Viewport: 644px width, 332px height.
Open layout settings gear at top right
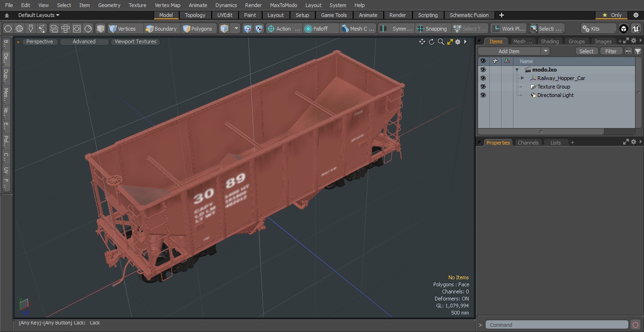pyautogui.click(x=636, y=15)
